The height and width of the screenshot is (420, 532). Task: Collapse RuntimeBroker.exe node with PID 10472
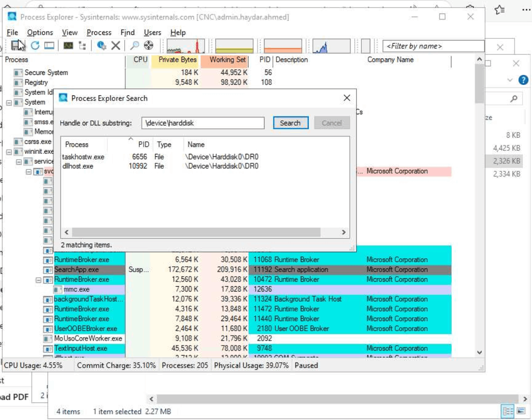coord(38,280)
